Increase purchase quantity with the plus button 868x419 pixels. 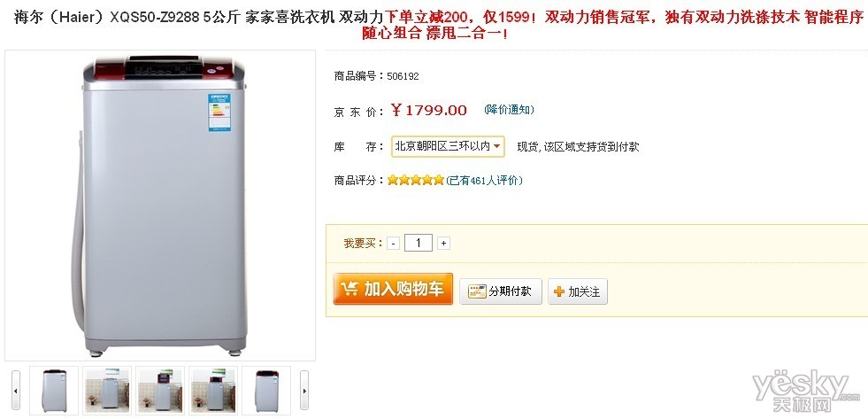[x=443, y=244]
